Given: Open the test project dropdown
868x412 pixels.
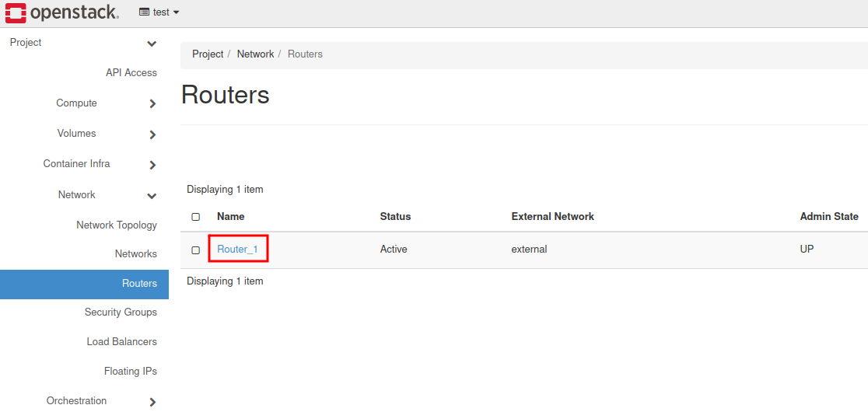Looking at the screenshot, I should coord(159,12).
